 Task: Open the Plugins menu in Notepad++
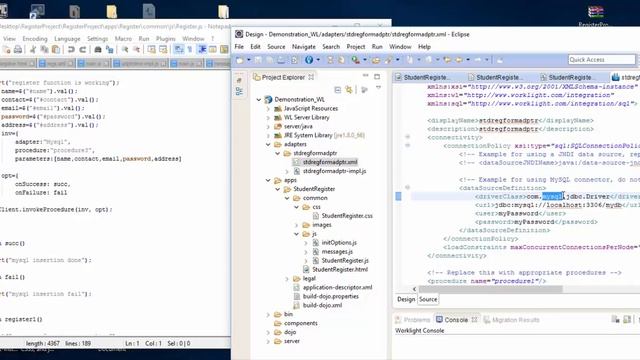click(x=166, y=39)
